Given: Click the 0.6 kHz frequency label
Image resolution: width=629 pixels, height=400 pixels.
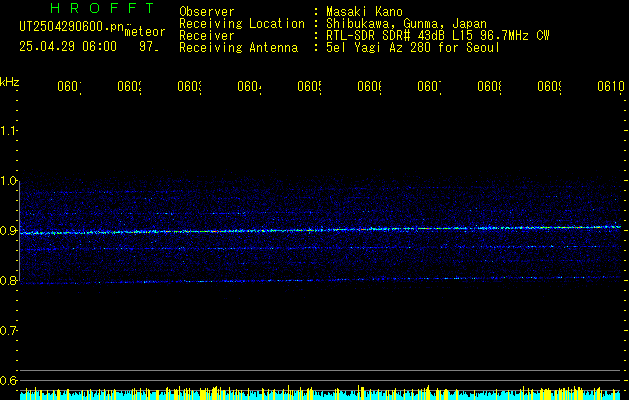Looking at the screenshot, I should (9, 380).
